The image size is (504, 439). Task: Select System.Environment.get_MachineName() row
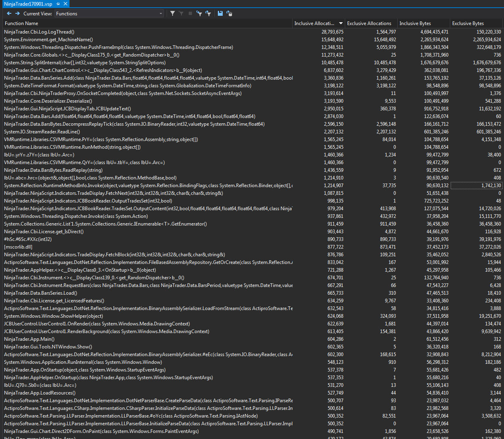pyautogui.click(x=252, y=40)
